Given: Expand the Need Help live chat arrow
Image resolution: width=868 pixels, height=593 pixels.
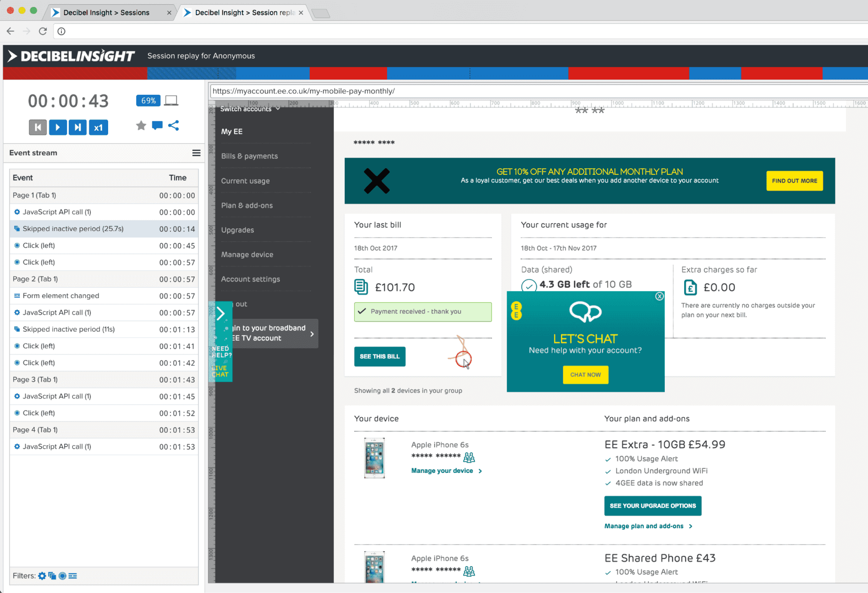Looking at the screenshot, I should point(221,313).
